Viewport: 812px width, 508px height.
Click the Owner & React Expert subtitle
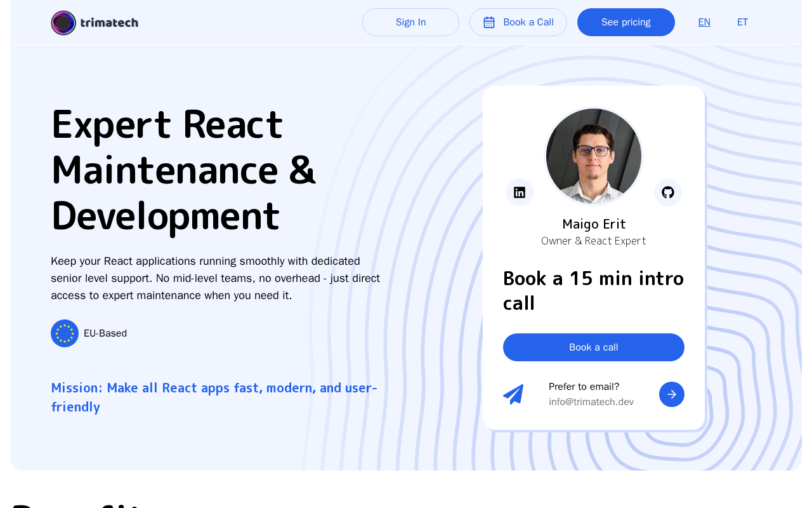click(x=594, y=241)
